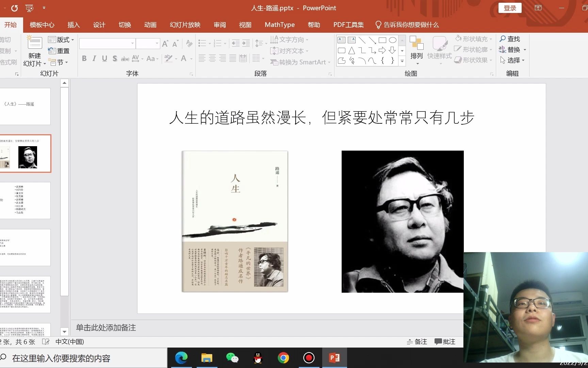588x368 pixels.
Task: Open the font name combo box
Action: (x=107, y=43)
